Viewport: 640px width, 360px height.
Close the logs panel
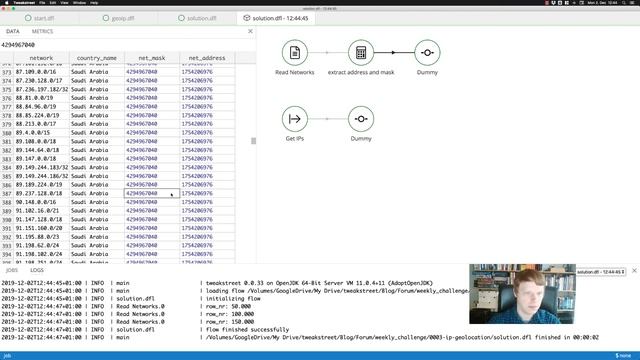point(634,271)
